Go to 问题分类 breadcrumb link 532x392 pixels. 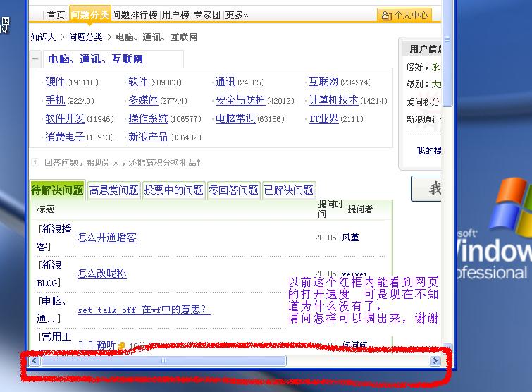click(x=86, y=37)
